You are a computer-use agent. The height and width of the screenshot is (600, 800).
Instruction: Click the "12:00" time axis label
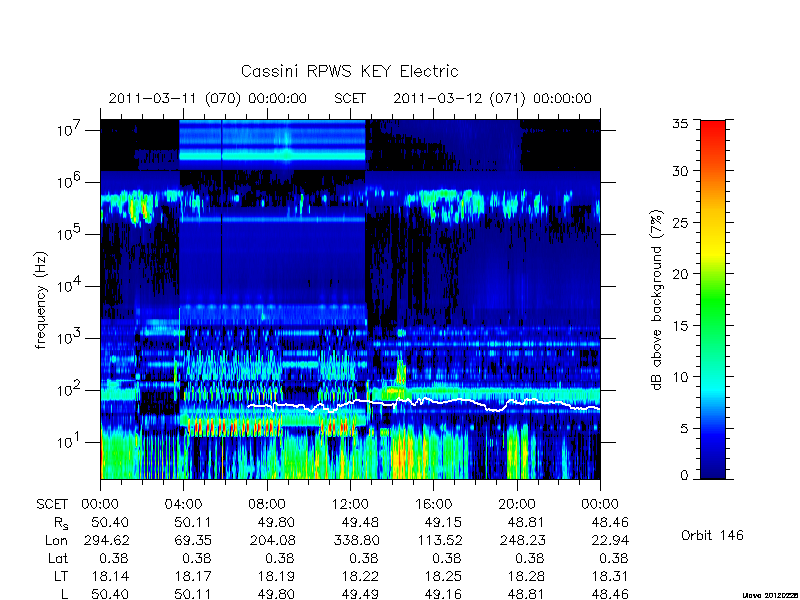click(350, 505)
